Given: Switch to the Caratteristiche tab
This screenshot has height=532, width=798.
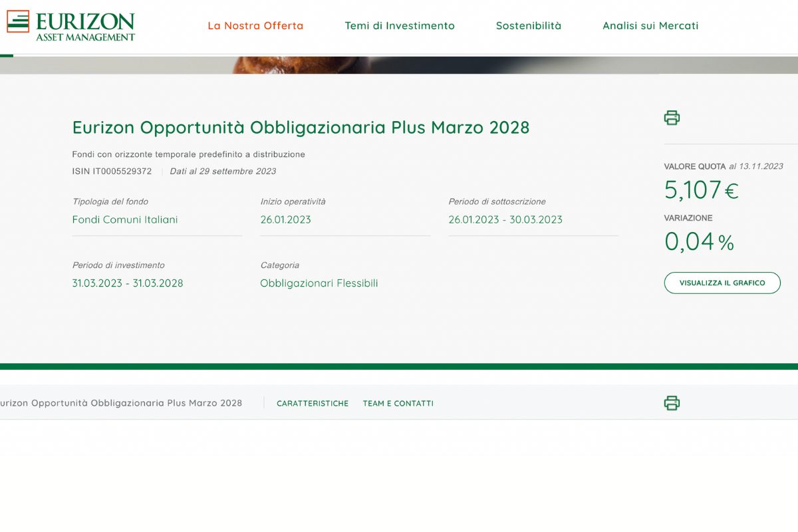Looking at the screenshot, I should click(313, 404).
